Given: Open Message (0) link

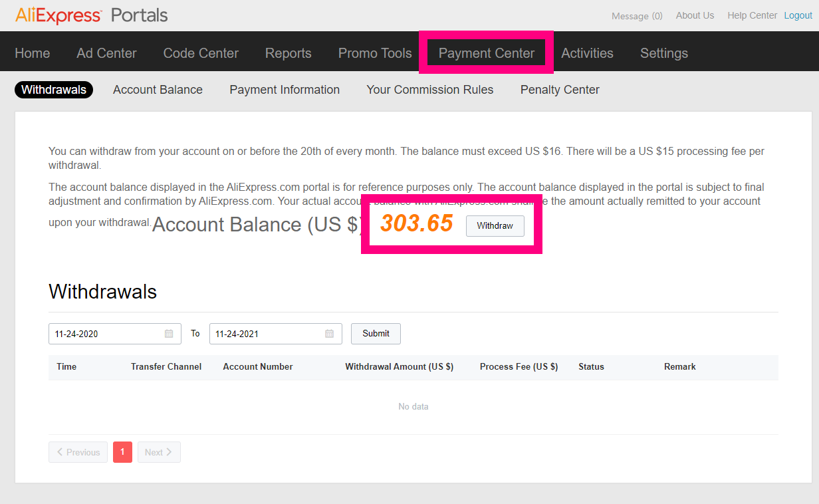Looking at the screenshot, I should click(637, 16).
